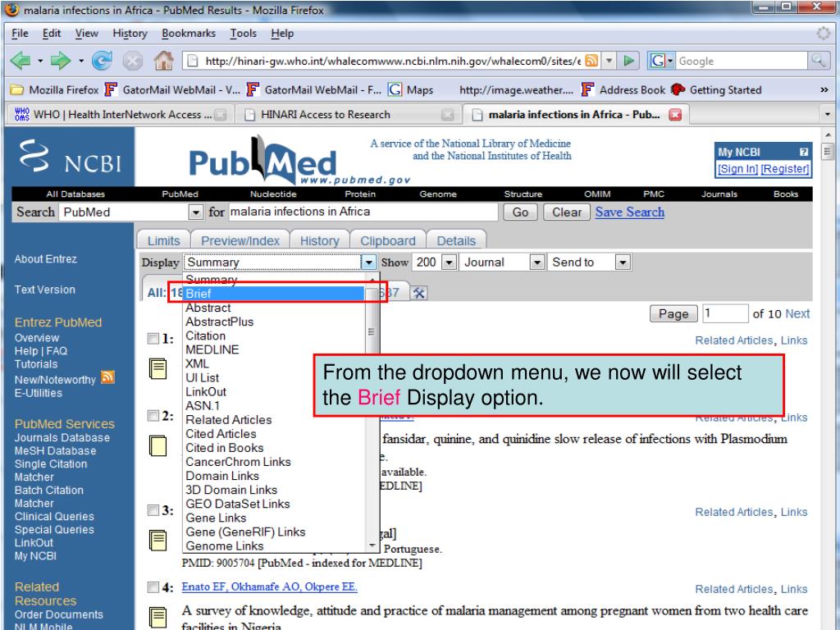
Task: Click the Page button
Action: pyautogui.click(x=673, y=313)
